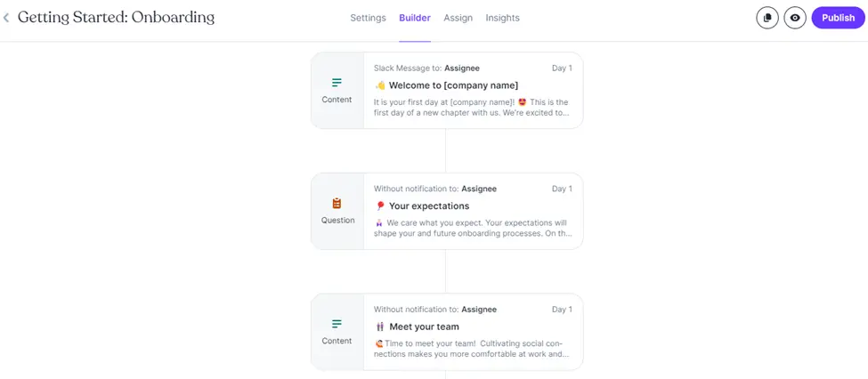
Task: Click the duplicate copy icon button
Action: click(x=767, y=18)
